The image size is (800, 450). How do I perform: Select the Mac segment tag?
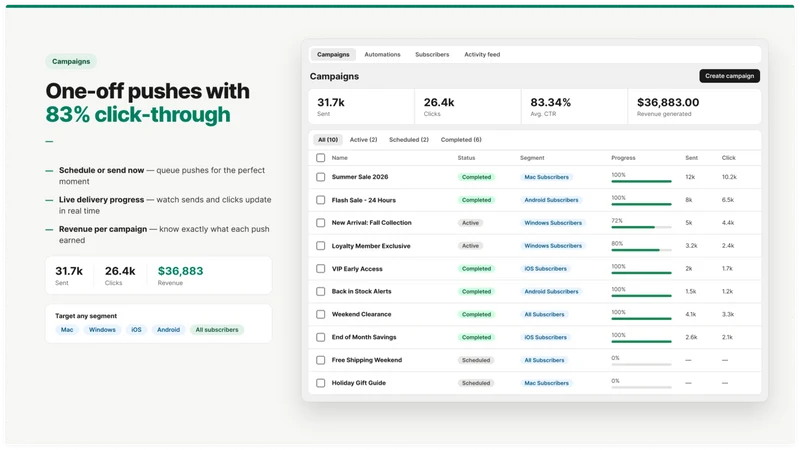67,330
